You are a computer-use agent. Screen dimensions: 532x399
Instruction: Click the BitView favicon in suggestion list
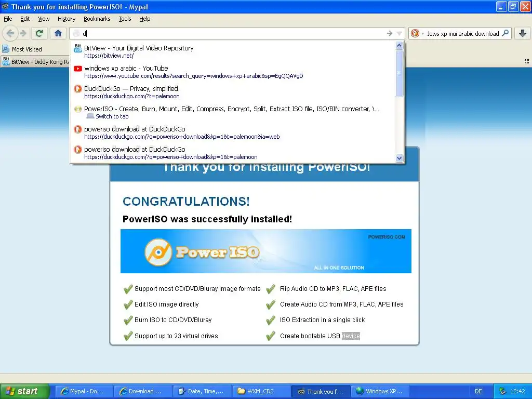tap(78, 48)
